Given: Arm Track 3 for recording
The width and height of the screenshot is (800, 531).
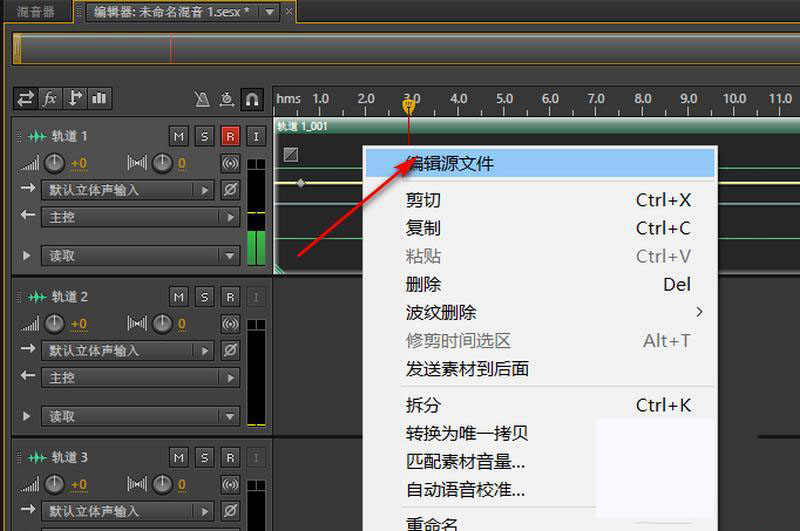Looking at the screenshot, I should tap(230, 458).
